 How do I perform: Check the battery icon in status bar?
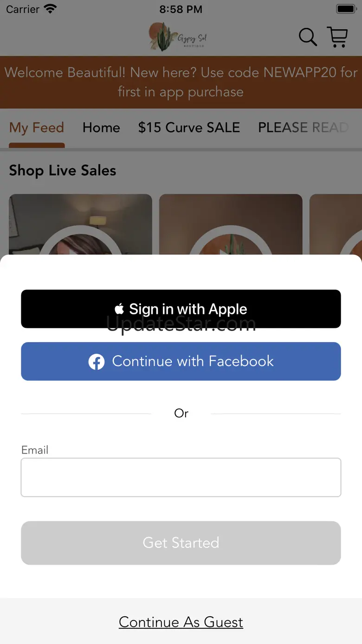pyautogui.click(x=346, y=9)
